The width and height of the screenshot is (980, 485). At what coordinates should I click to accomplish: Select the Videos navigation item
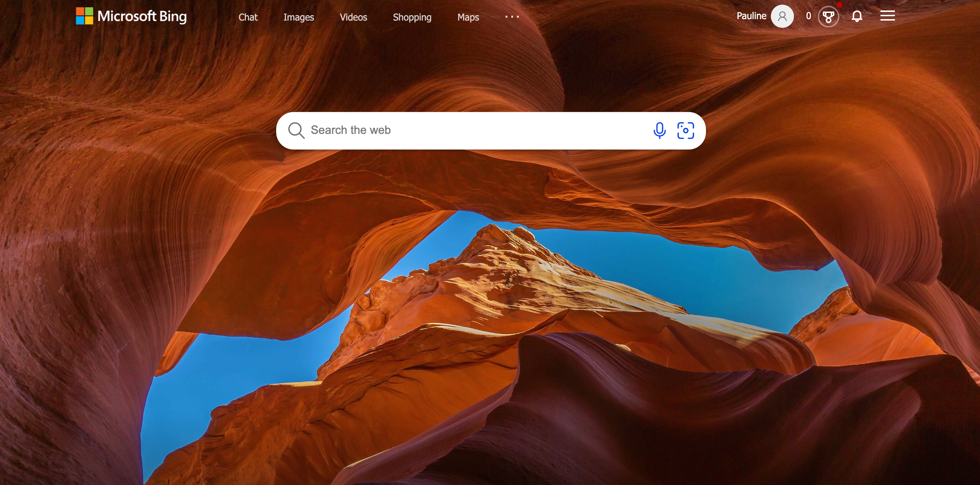[353, 17]
